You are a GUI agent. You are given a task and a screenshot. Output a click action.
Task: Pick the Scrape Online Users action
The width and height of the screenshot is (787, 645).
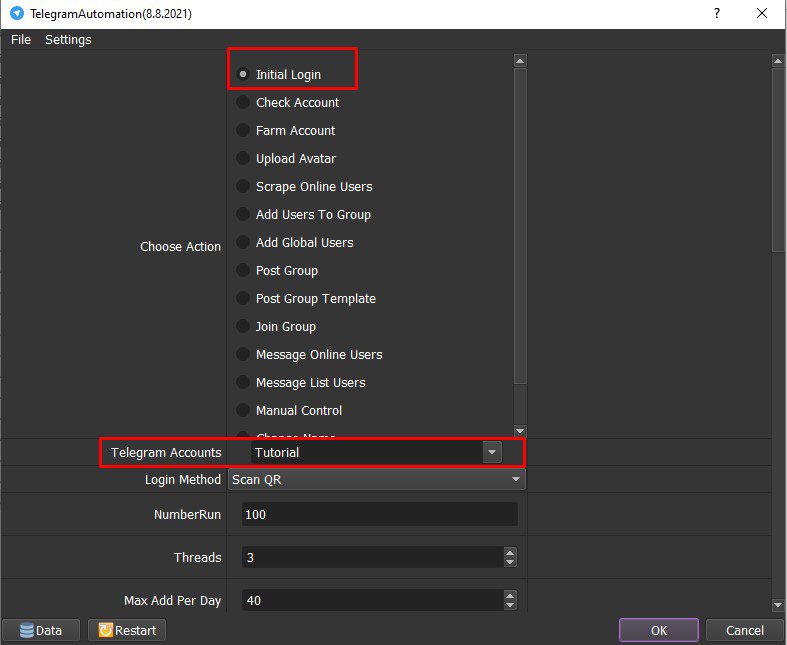click(243, 187)
